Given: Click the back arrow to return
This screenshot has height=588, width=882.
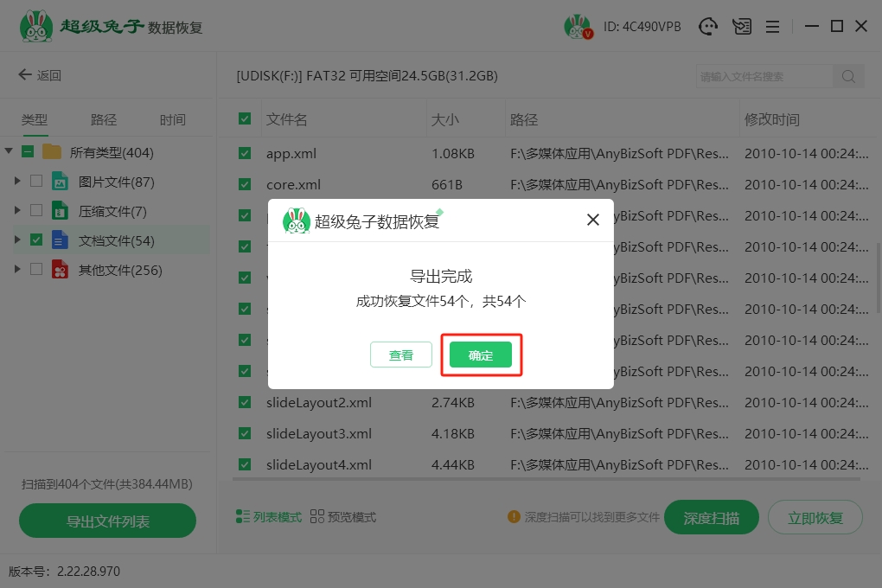Looking at the screenshot, I should click(x=40, y=75).
